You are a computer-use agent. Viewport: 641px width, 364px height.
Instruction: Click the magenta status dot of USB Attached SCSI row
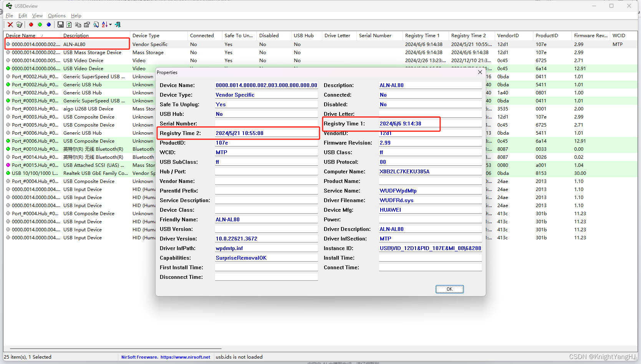click(8, 165)
